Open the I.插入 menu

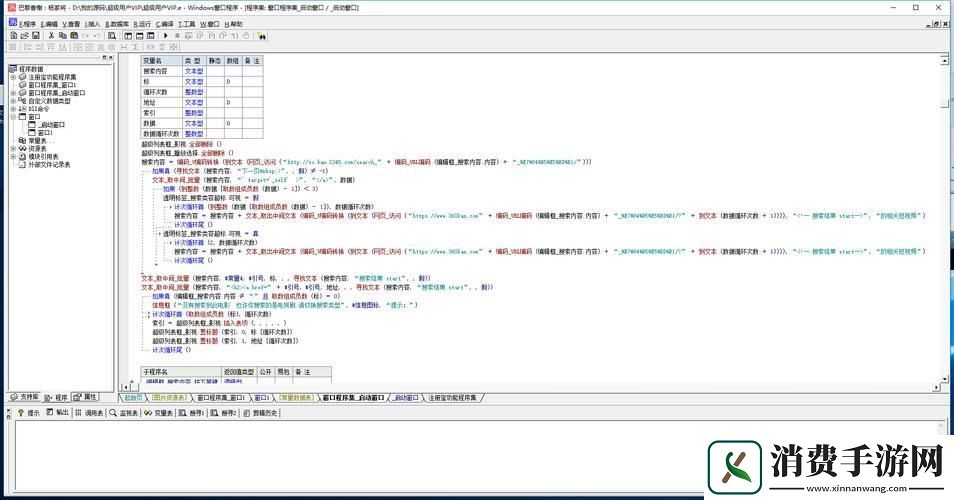pyautogui.click(x=92, y=24)
